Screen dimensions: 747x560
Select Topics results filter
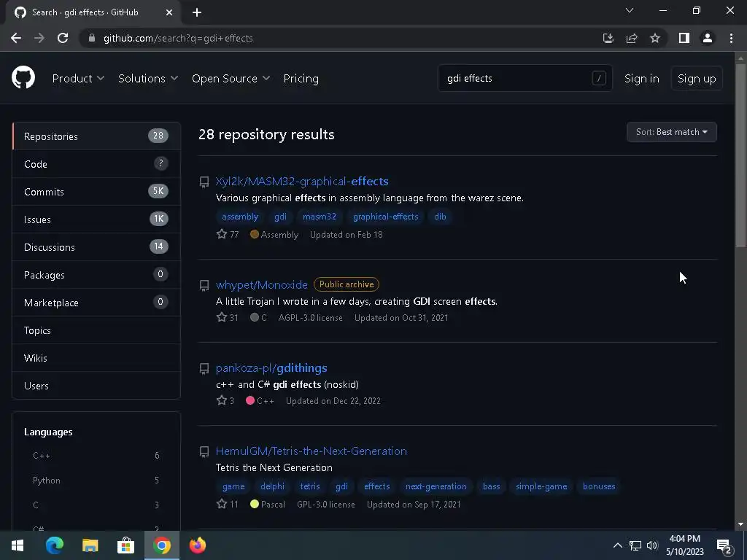pyautogui.click(x=96, y=330)
